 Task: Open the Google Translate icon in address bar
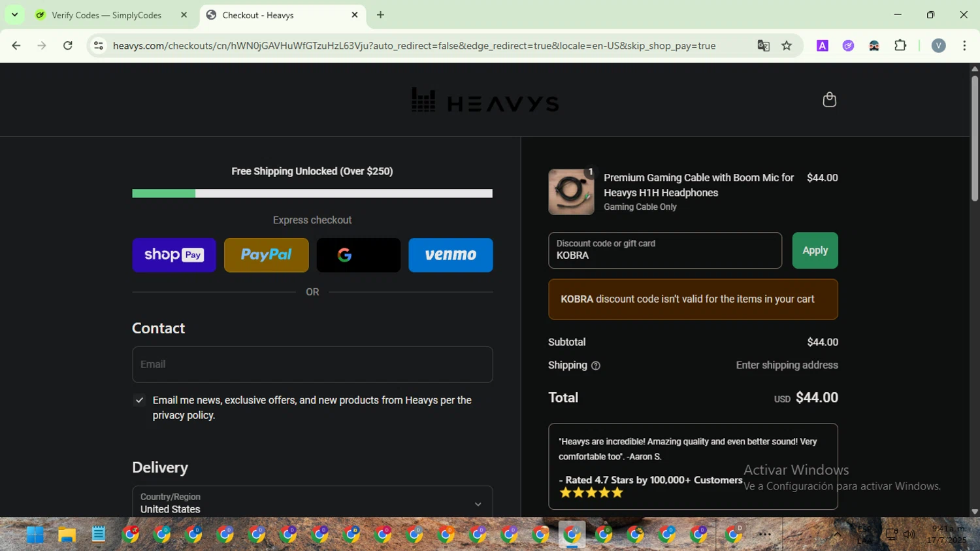click(x=763, y=46)
